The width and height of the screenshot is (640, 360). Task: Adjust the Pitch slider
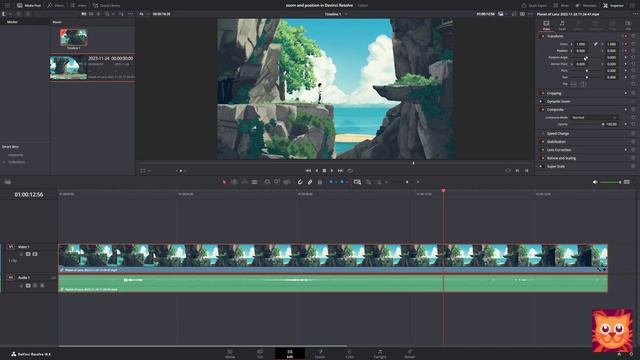(587, 71)
